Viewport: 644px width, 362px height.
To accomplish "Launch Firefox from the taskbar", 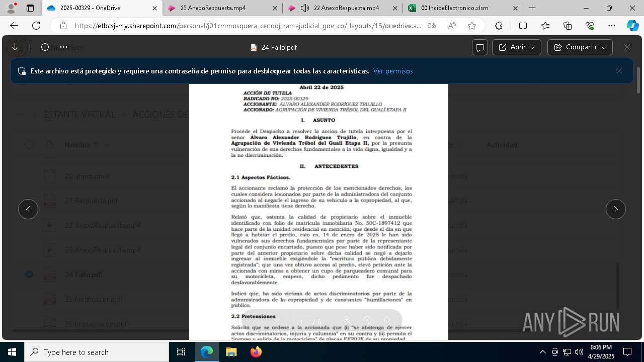I will pos(256,352).
